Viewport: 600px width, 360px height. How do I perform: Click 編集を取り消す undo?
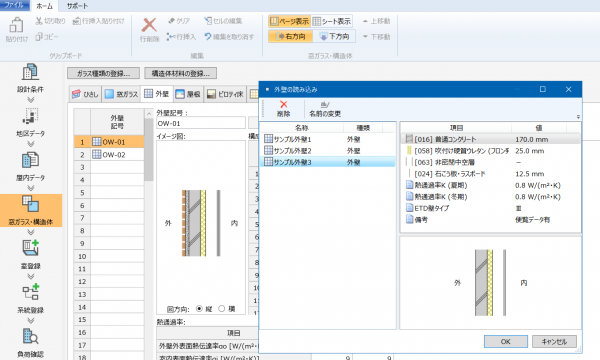coord(229,37)
